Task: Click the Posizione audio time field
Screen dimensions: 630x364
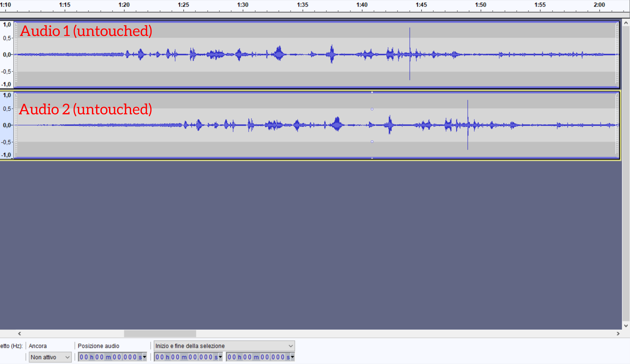Action: tap(110, 357)
